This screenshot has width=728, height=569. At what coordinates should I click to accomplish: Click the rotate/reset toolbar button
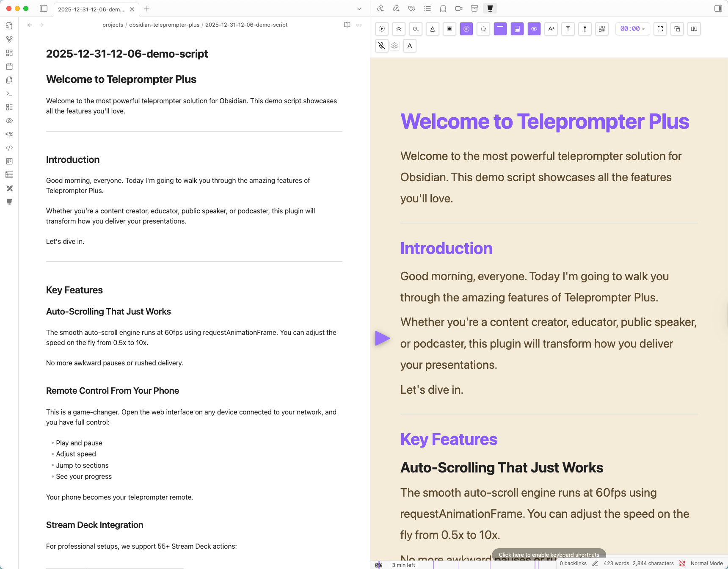pyautogui.click(x=483, y=29)
